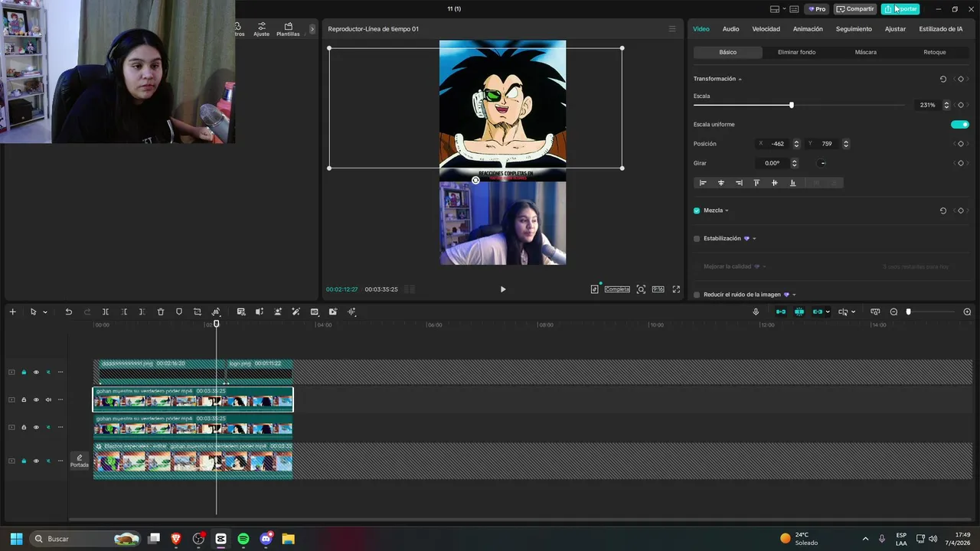
Task: Select the crop tool in timeline toolbar
Action: click(x=198, y=311)
